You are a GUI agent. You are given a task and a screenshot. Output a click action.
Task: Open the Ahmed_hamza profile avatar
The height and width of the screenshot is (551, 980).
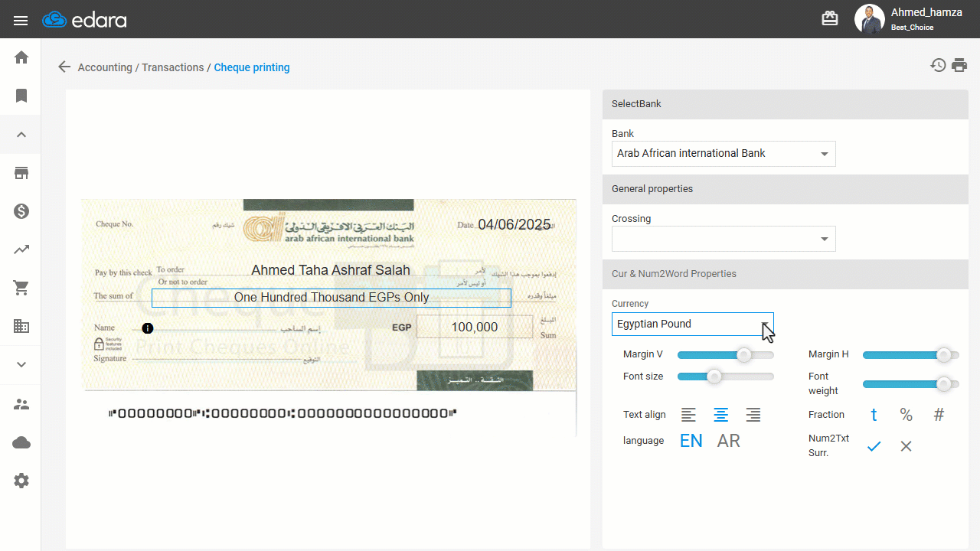(x=869, y=19)
